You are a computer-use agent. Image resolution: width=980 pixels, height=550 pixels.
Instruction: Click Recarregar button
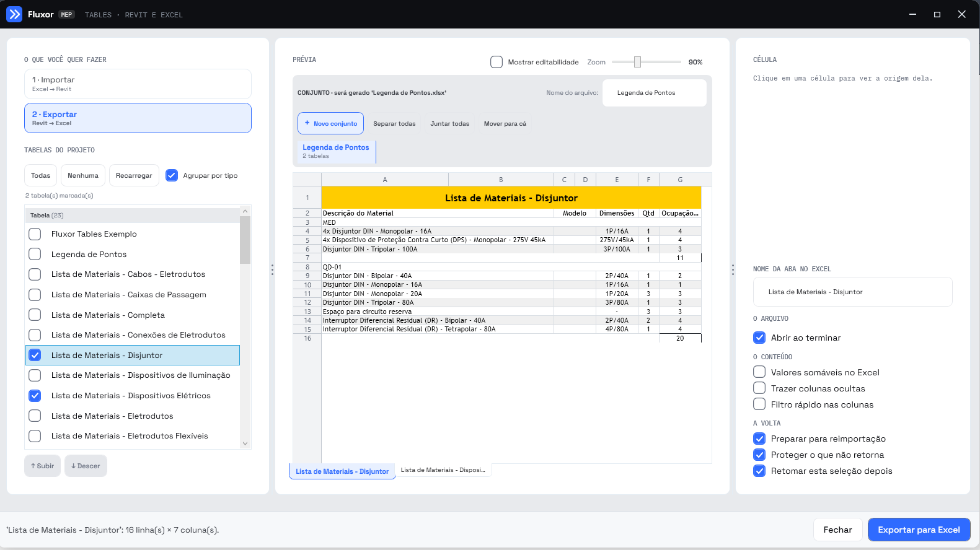tap(134, 175)
